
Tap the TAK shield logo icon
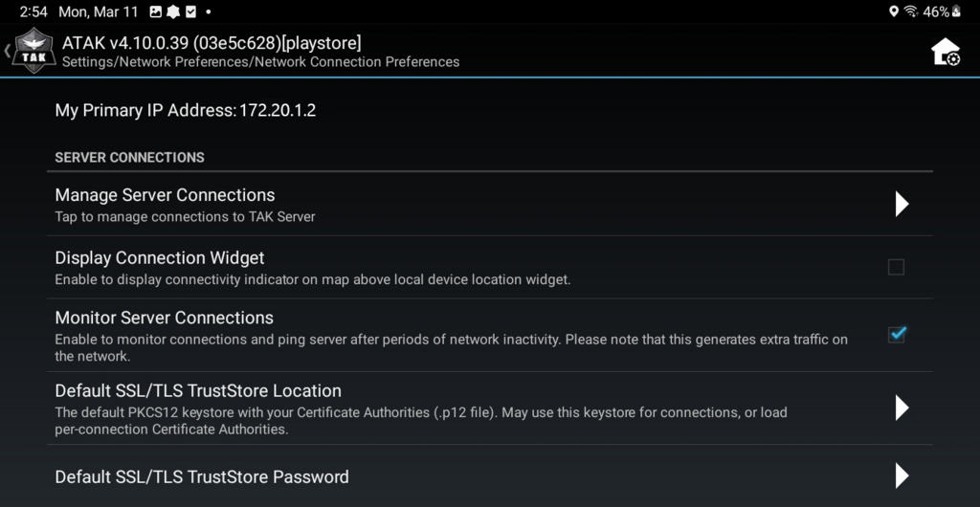pos(34,51)
